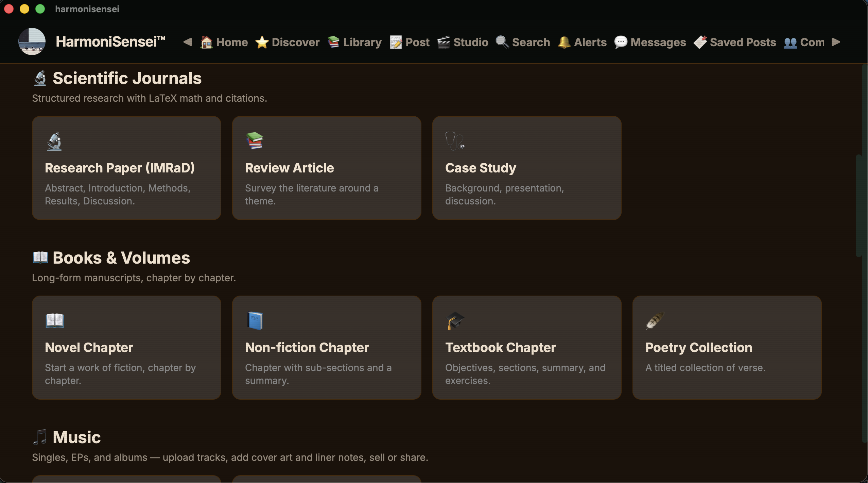Click 'Structured research with LaTeX math' subtitle
The image size is (868, 483).
pos(150,98)
